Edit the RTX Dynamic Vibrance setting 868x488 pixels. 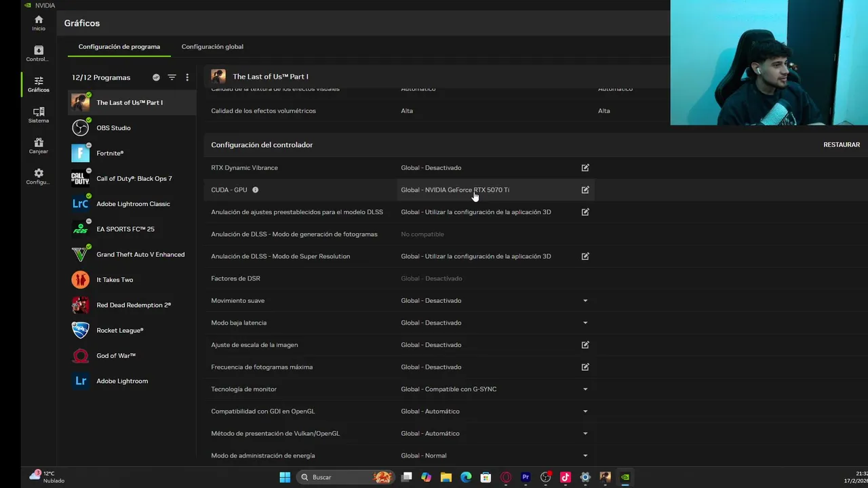[x=585, y=167]
